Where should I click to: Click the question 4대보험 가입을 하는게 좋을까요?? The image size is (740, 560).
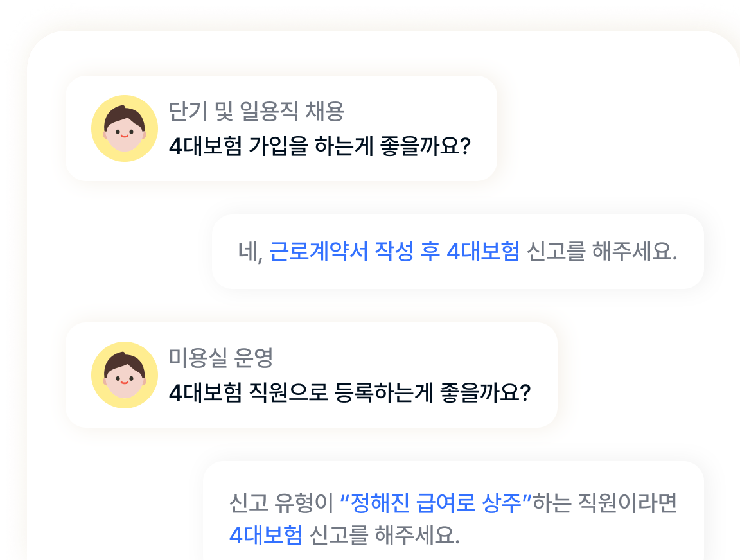320,146
